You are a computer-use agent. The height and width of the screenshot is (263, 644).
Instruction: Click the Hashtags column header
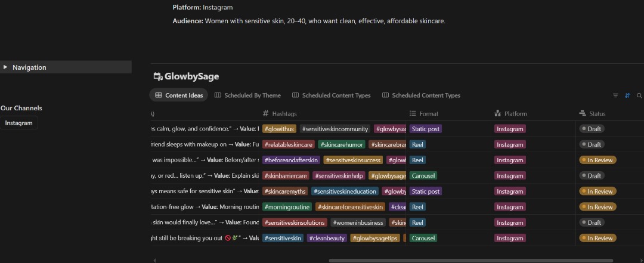pos(279,113)
